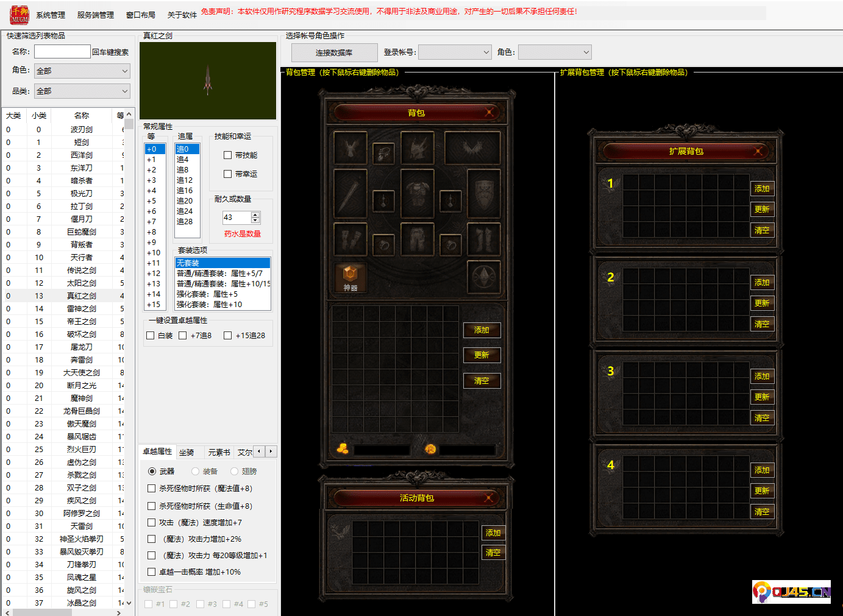Enable the 带幸运 checkbox
Image resolution: width=843 pixels, height=616 pixels.
(x=227, y=174)
